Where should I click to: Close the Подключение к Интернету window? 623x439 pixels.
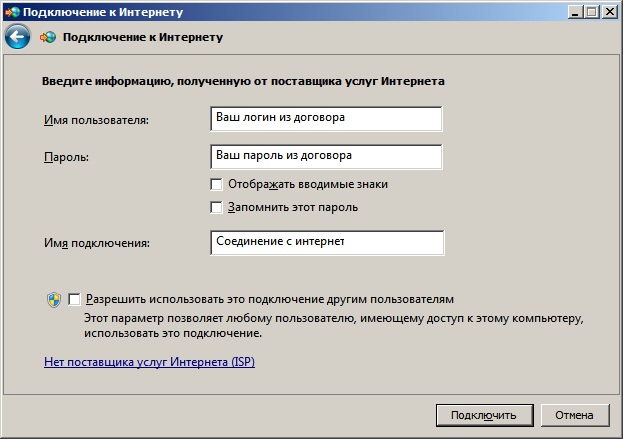609,12
